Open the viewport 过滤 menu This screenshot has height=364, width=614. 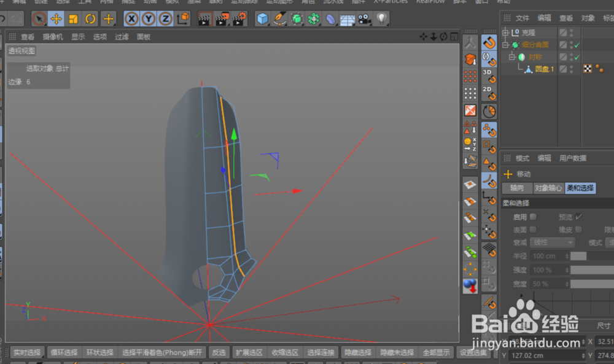tap(122, 37)
